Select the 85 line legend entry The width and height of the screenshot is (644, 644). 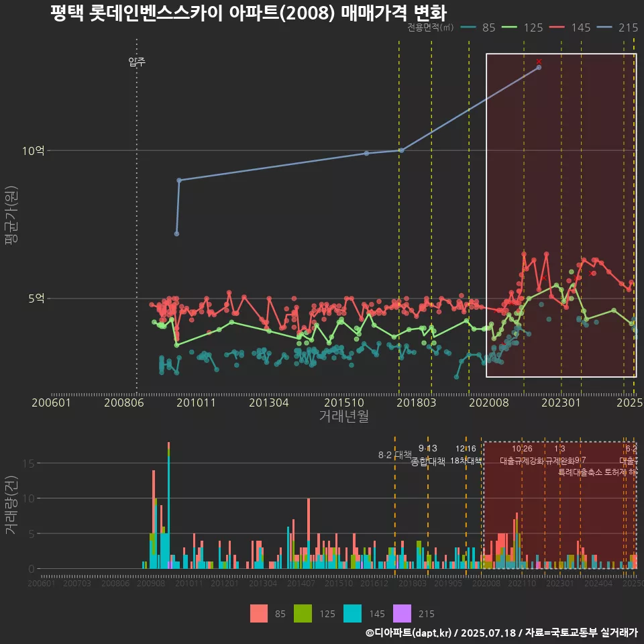[478, 28]
